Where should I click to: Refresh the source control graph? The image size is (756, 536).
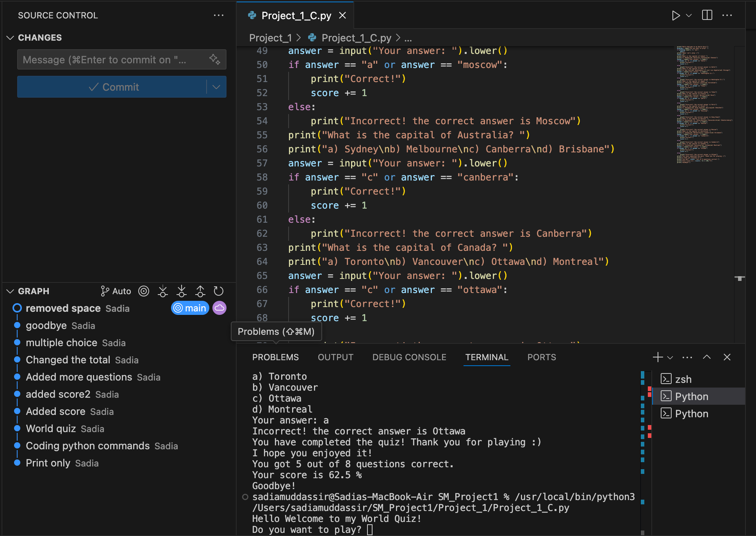pyautogui.click(x=219, y=291)
